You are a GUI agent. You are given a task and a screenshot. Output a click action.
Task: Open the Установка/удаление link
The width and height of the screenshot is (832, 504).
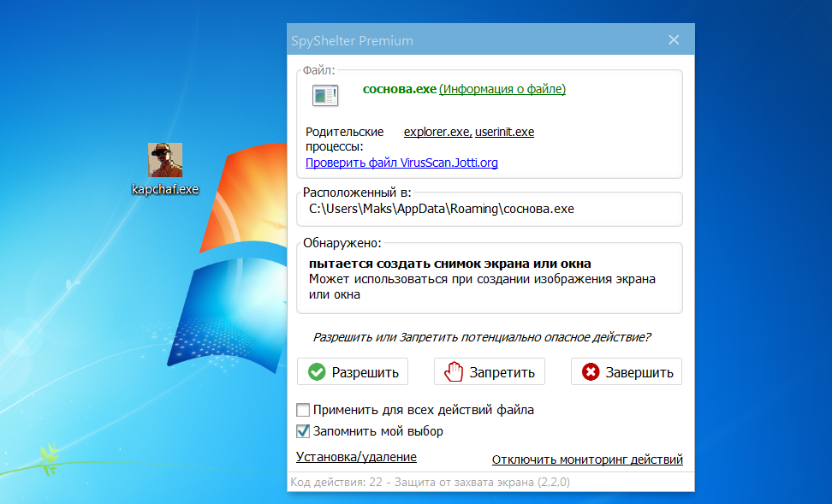356,457
